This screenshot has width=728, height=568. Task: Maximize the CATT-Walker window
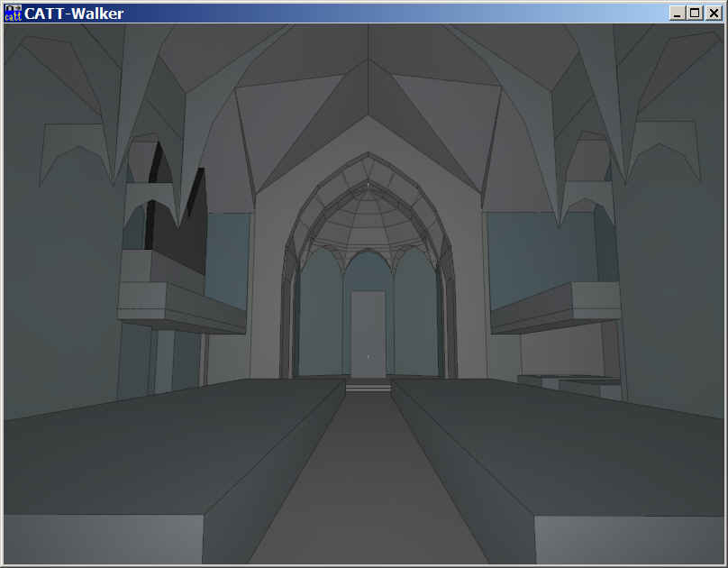click(x=694, y=13)
